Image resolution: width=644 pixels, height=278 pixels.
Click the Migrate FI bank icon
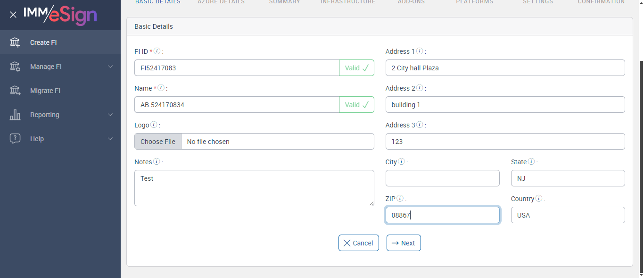[x=15, y=91]
